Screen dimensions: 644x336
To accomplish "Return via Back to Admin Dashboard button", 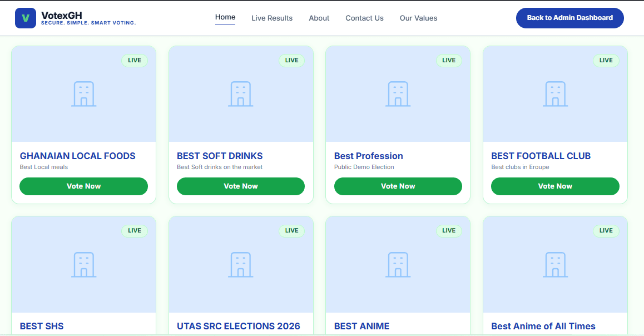I will coord(569,18).
